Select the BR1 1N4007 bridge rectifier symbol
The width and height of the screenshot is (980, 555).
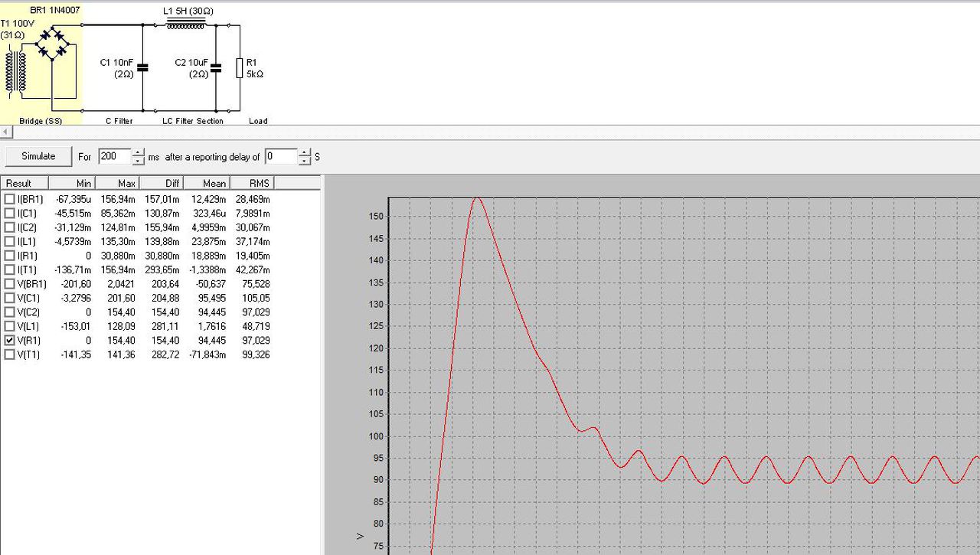click(53, 43)
